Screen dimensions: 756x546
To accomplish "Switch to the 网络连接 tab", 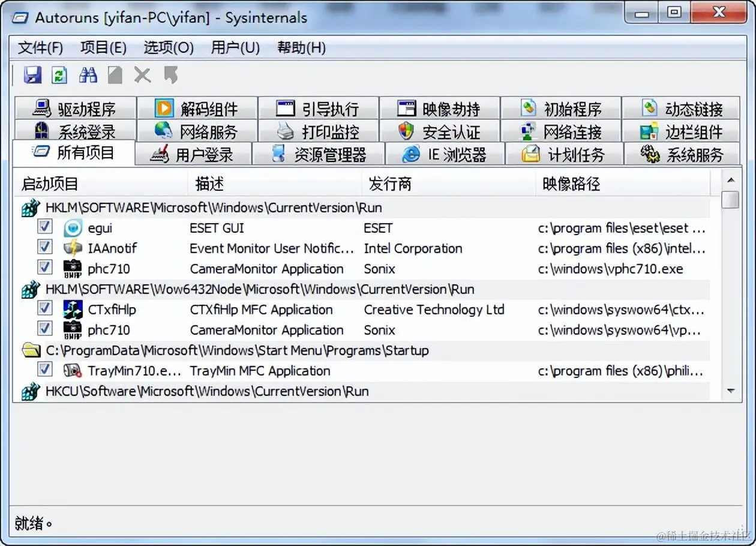I will click(561, 131).
